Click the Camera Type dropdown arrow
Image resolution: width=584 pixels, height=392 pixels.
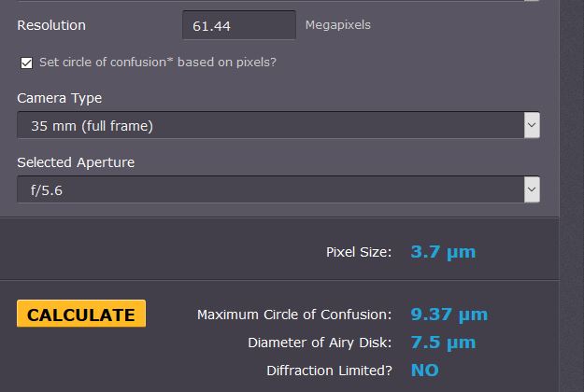click(532, 125)
